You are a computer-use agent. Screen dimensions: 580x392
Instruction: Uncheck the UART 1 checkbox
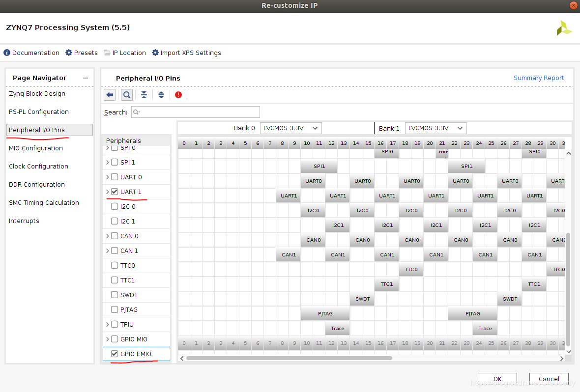[115, 192]
